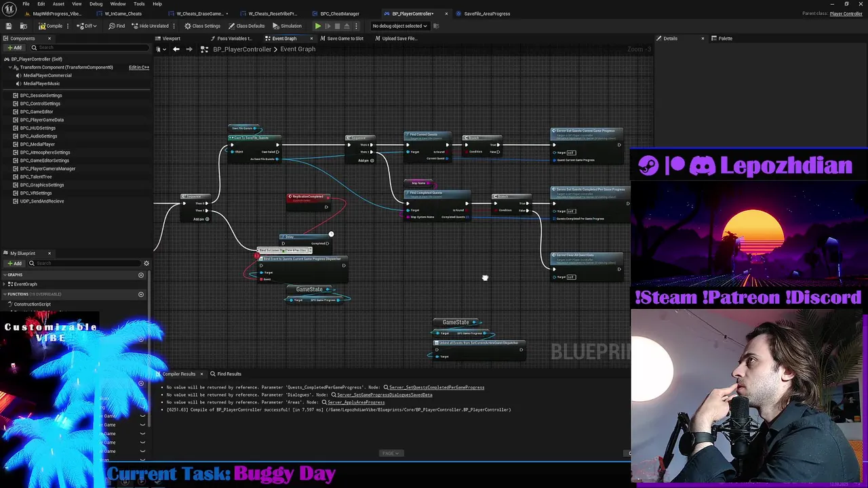Click the stop simulation button

(x=337, y=26)
